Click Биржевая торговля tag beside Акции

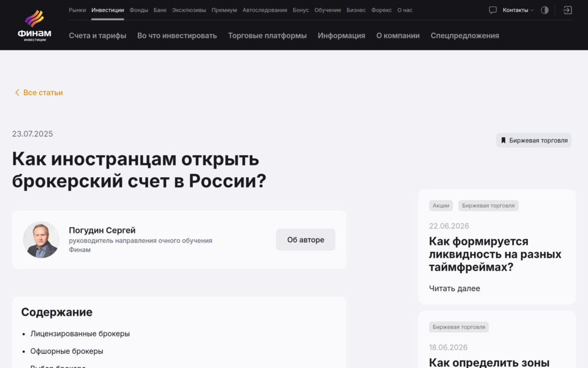(x=488, y=206)
